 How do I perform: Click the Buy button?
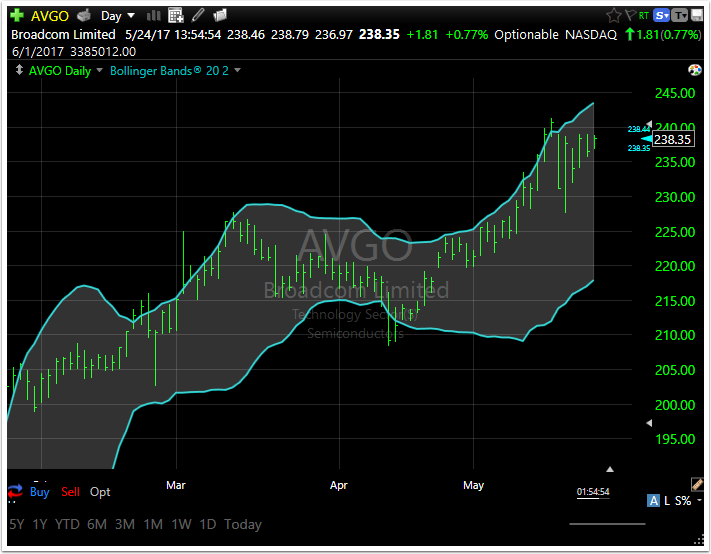coord(39,492)
